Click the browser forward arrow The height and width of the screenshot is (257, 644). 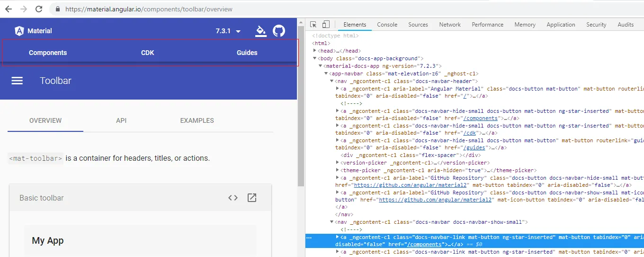(24, 9)
